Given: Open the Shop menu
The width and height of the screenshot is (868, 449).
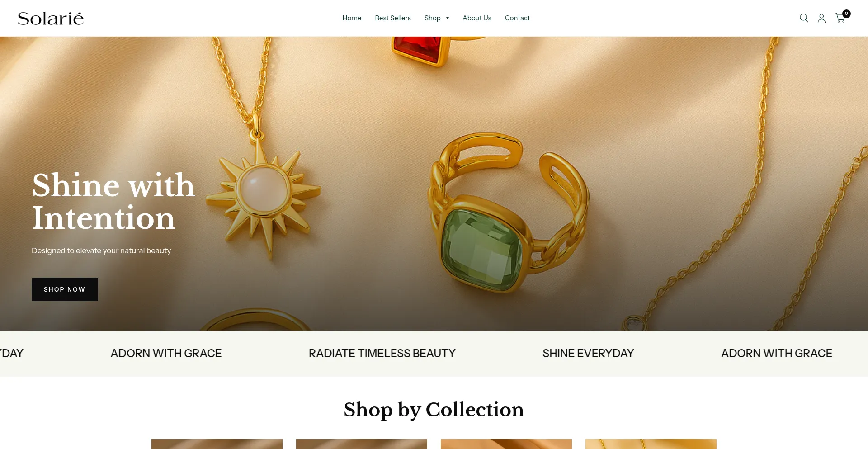Looking at the screenshot, I should tap(432, 18).
